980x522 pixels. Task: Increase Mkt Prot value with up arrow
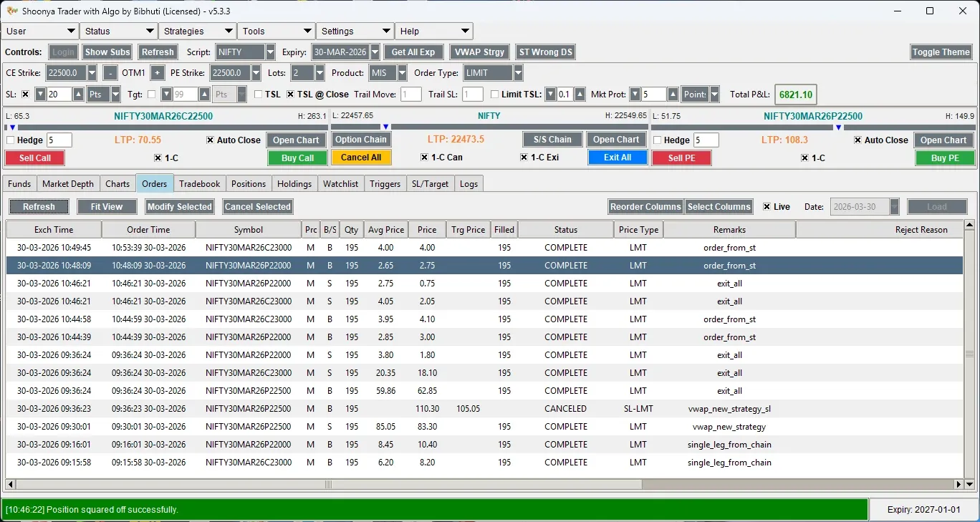click(x=673, y=95)
